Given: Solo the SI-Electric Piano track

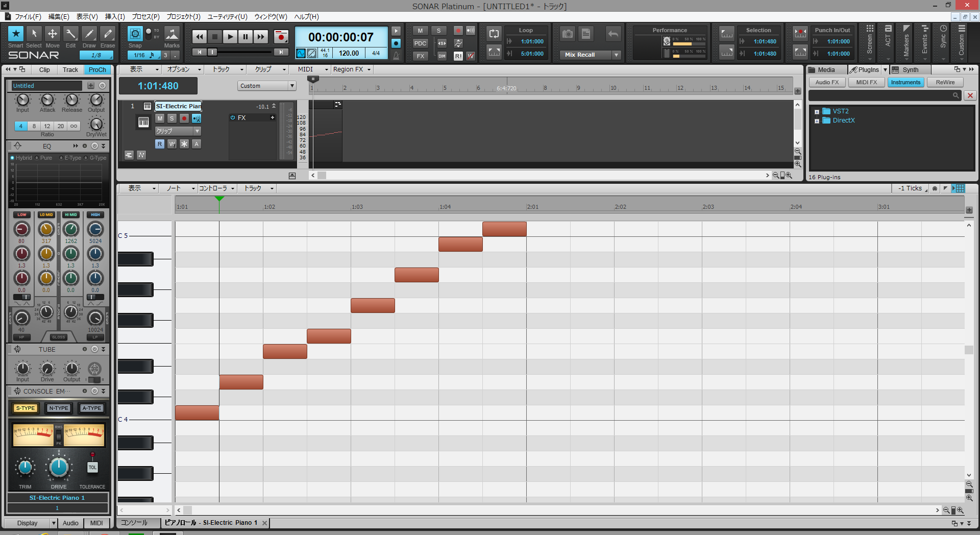Looking at the screenshot, I should tap(172, 118).
